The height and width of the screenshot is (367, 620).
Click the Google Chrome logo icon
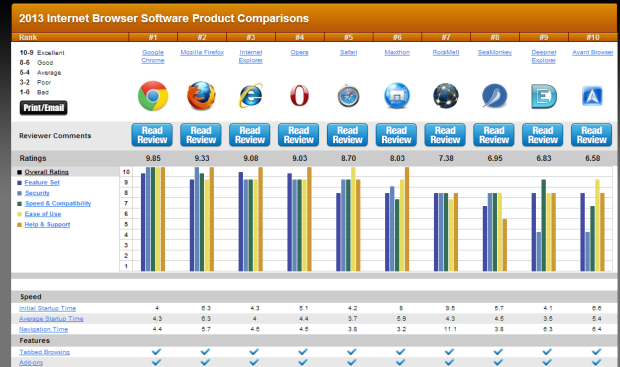153,96
